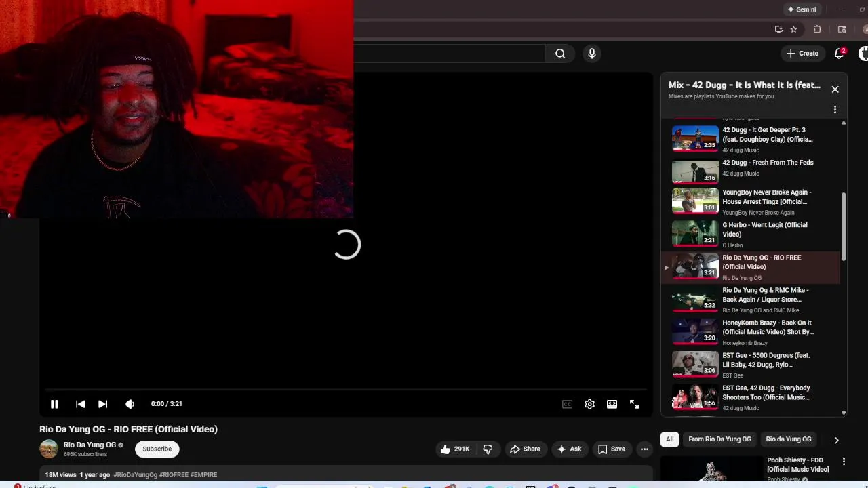The width and height of the screenshot is (868, 488).
Task: Mute the video volume
Action: (130, 404)
